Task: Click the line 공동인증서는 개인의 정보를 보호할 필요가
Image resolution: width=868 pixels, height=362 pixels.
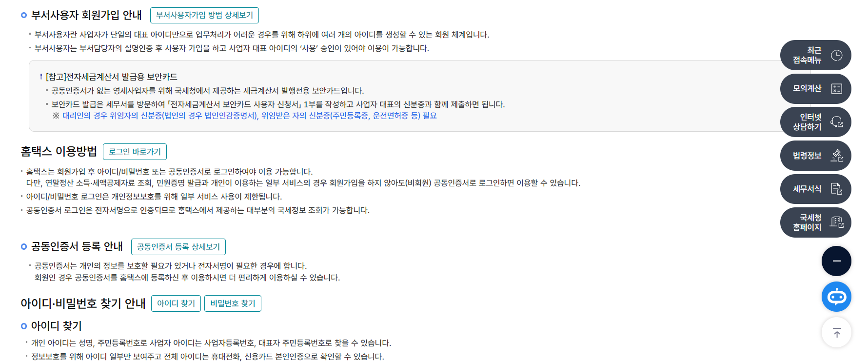Action: 171,266
